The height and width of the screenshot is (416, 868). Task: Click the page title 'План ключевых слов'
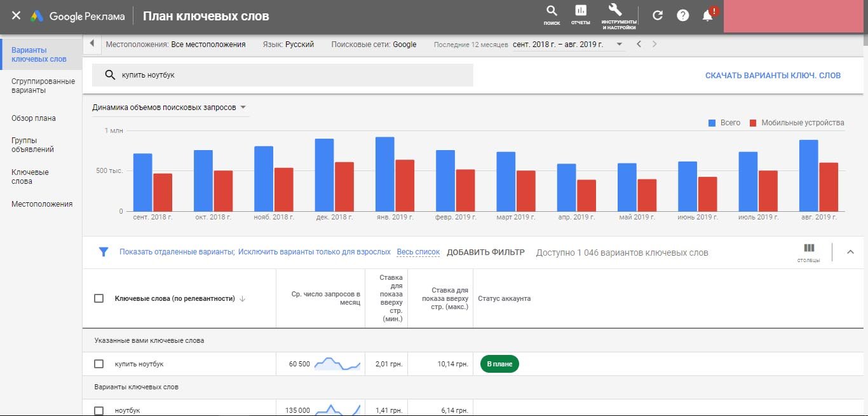[x=206, y=17]
